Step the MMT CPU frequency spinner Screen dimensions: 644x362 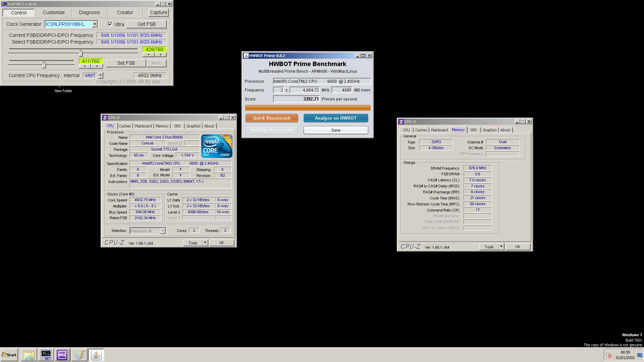pos(101,75)
